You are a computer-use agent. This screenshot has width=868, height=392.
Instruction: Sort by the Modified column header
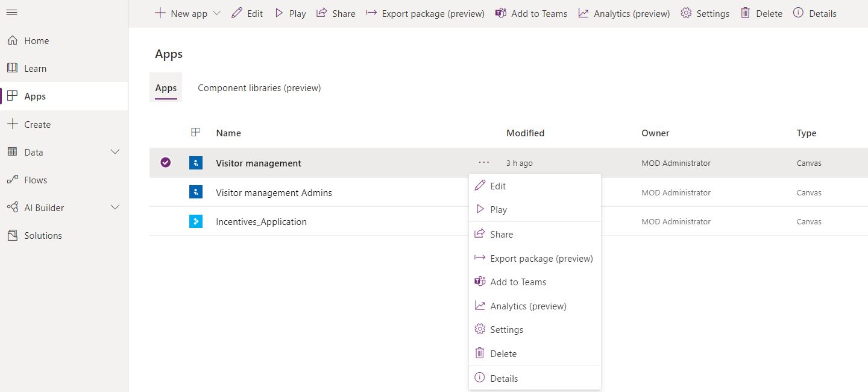[x=525, y=133]
